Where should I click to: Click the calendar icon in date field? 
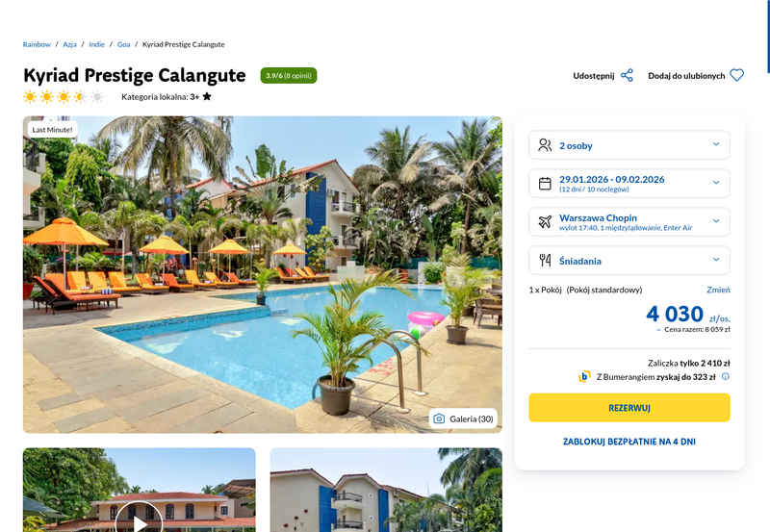[x=545, y=184]
